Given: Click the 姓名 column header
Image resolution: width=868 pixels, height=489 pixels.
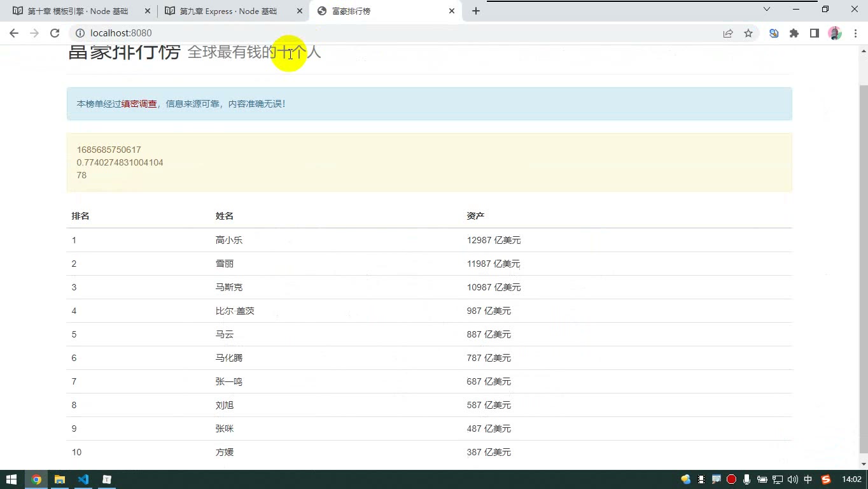Looking at the screenshot, I should click(225, 216).
